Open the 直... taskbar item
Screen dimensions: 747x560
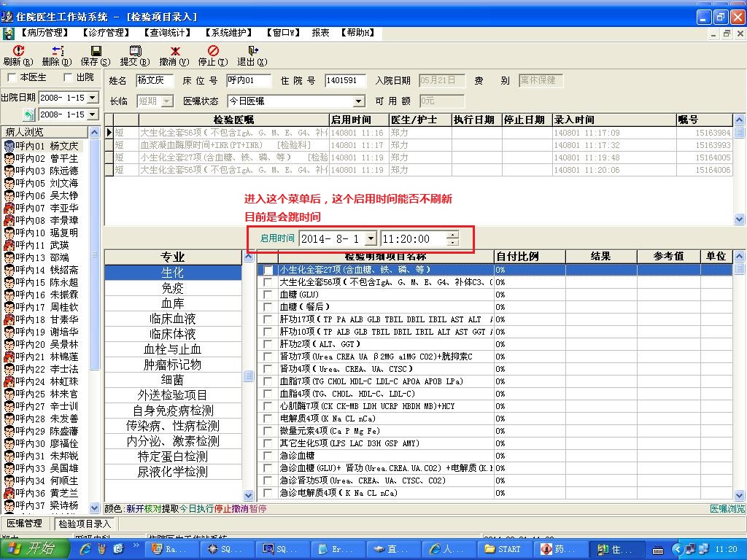click(393, 549)
